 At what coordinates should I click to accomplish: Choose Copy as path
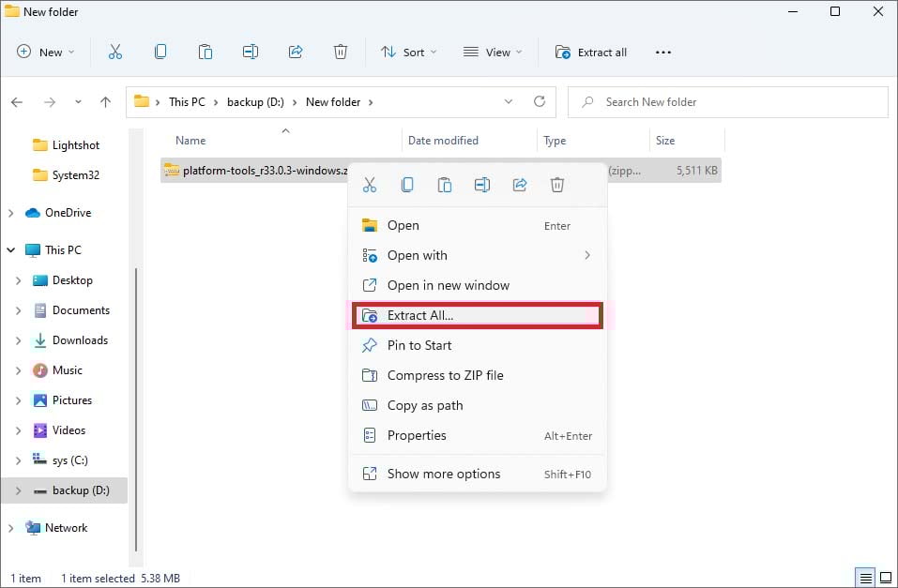coord(477,405)
